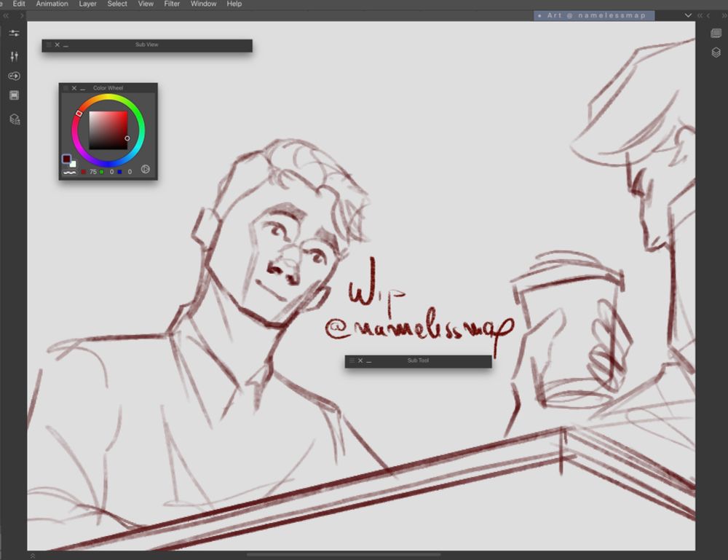This screenshot has width=728, height=560.
Task: Collapse right dock using double left chevron
Action: coord(700,15)
